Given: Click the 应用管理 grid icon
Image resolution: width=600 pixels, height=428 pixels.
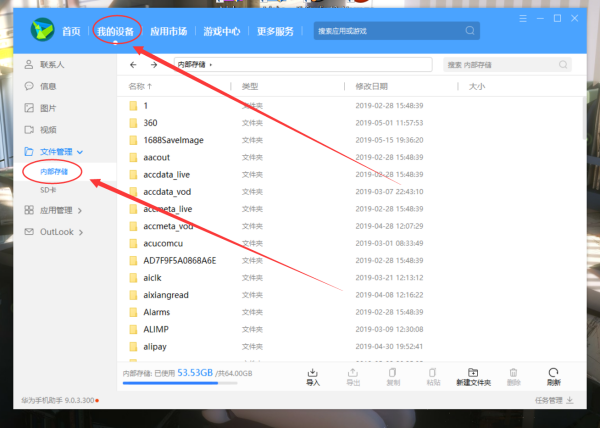Looking at the screenshot, I should pyautogui.click(x=29, y=210).
